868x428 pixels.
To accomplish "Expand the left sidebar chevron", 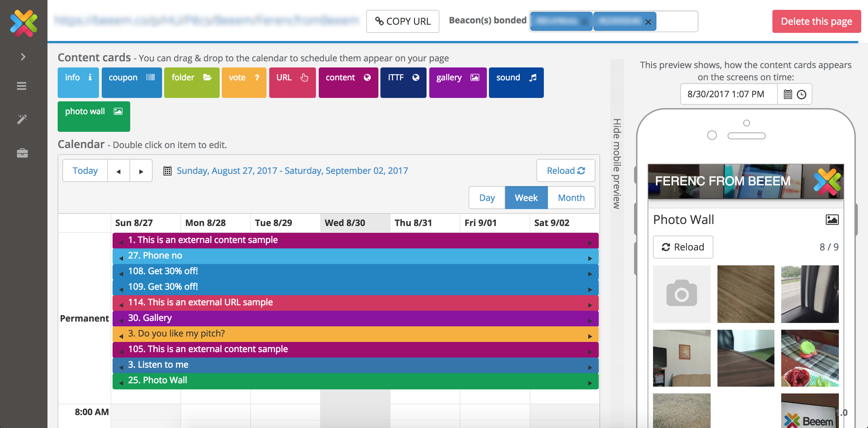I will [x=23, y=57].
